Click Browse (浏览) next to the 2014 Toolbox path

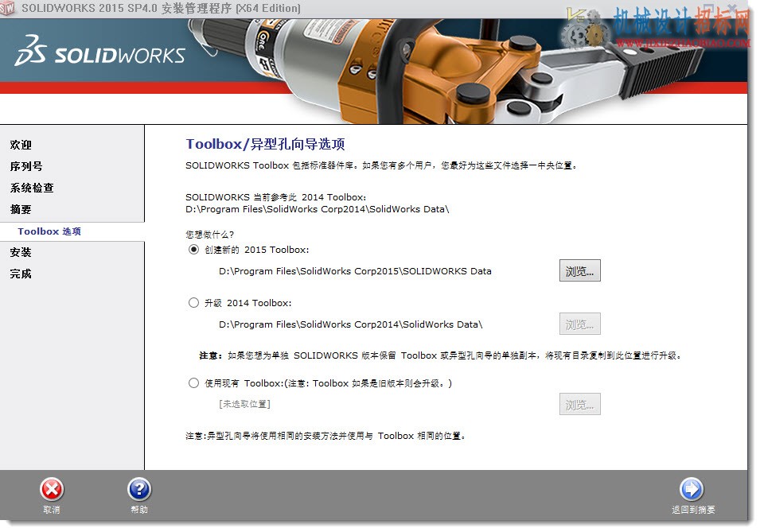point(579,324)
